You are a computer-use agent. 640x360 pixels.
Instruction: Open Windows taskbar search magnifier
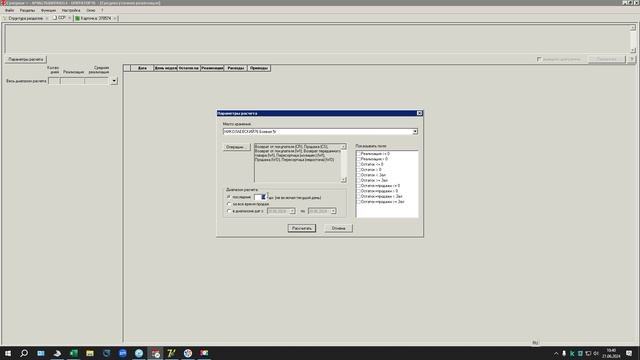pos(24,353)
